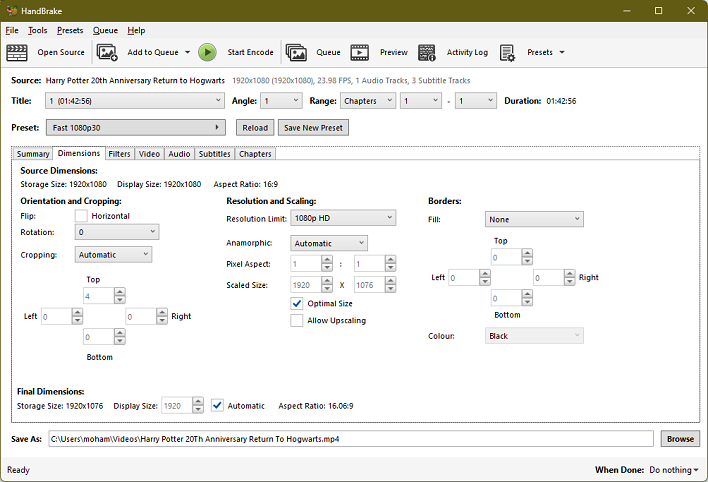
Task: Switch to the Chapters tab
Action: 255,154
